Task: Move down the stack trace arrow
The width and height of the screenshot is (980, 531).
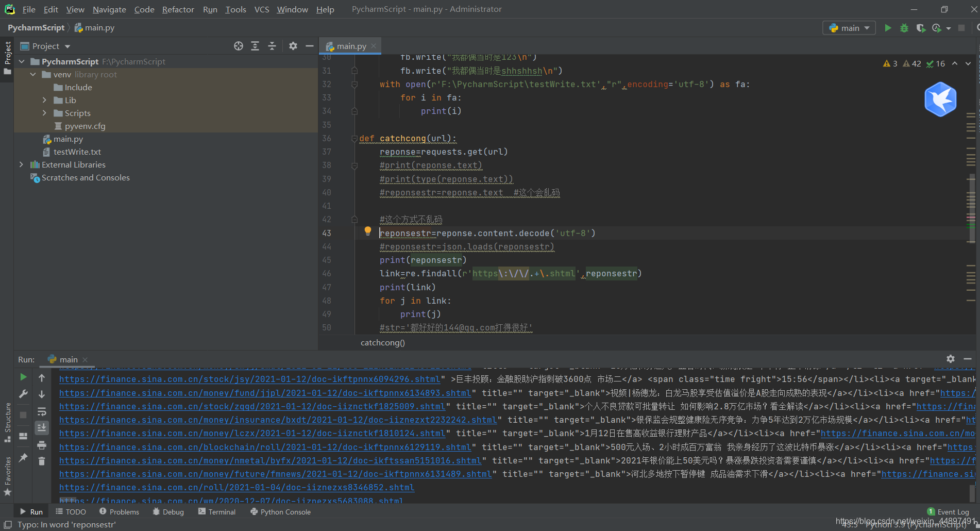Action: (42, 394)
